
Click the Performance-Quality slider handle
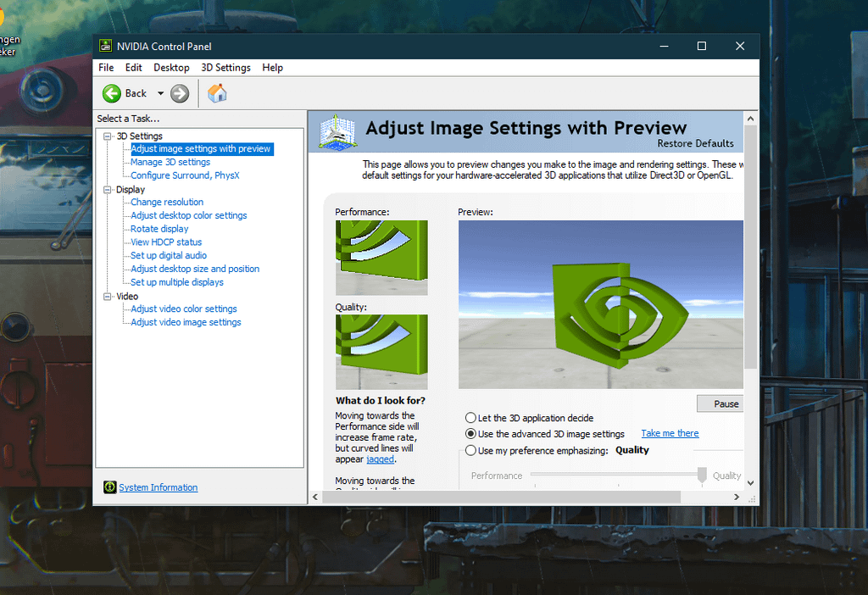(702, 475)
